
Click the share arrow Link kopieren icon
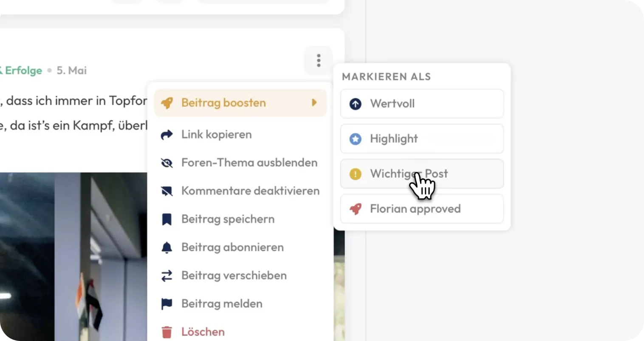point(167,135)
